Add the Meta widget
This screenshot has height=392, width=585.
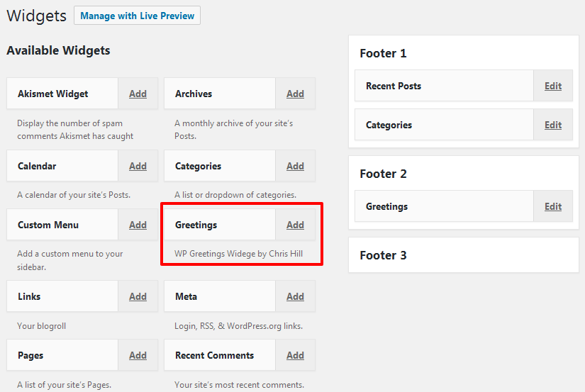pyautogui.click(x=295, y=296)
